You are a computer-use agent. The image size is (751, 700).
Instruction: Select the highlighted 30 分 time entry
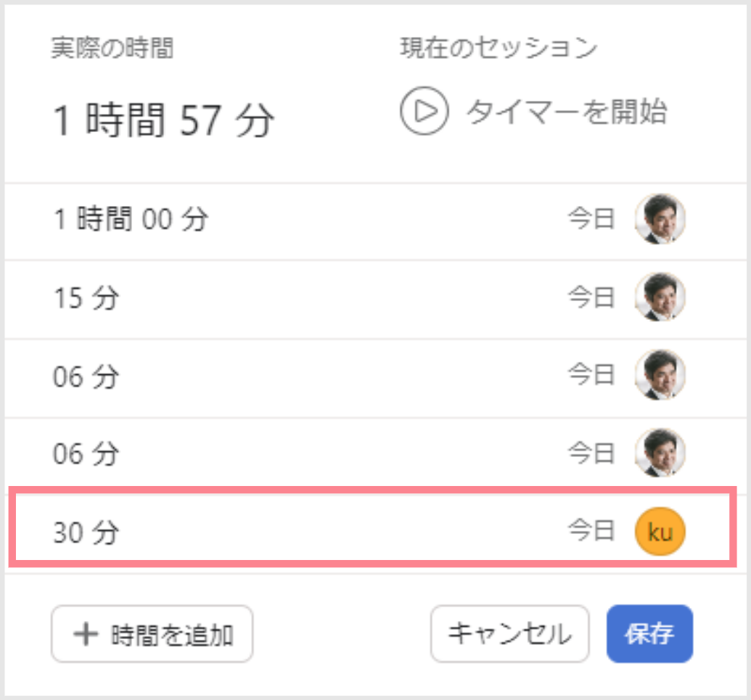point(373,527)
